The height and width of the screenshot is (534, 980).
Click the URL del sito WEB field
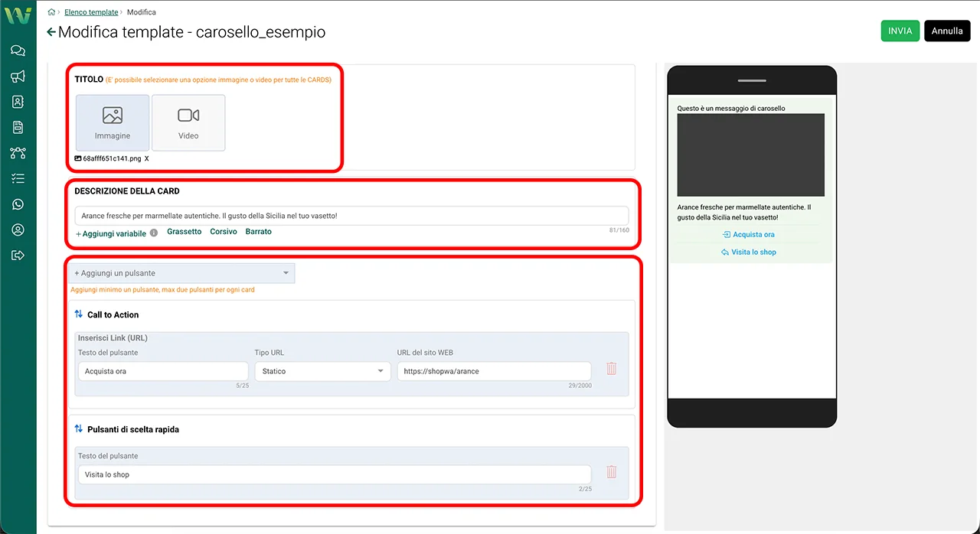point(493,371)
